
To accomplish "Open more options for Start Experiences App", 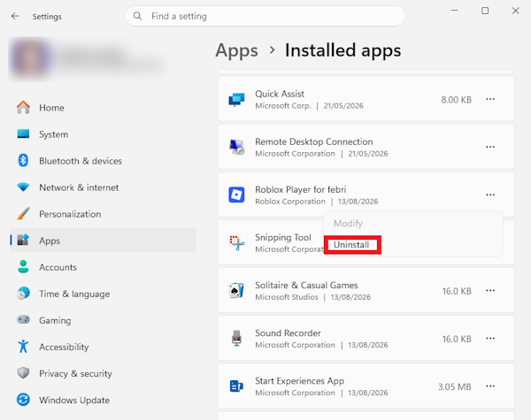I will click(490, 386).
